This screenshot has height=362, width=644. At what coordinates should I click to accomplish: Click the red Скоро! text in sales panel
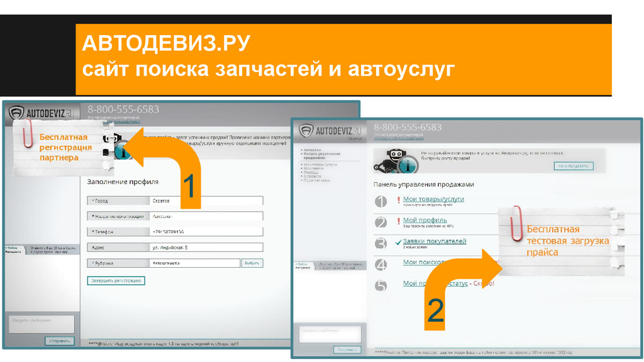[484, 283]
